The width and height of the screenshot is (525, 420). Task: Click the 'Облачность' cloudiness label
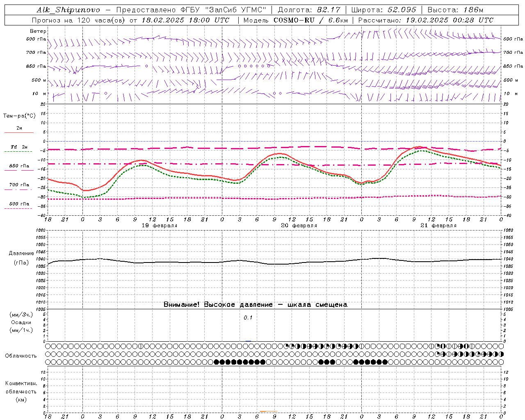(x=21, y=356)
